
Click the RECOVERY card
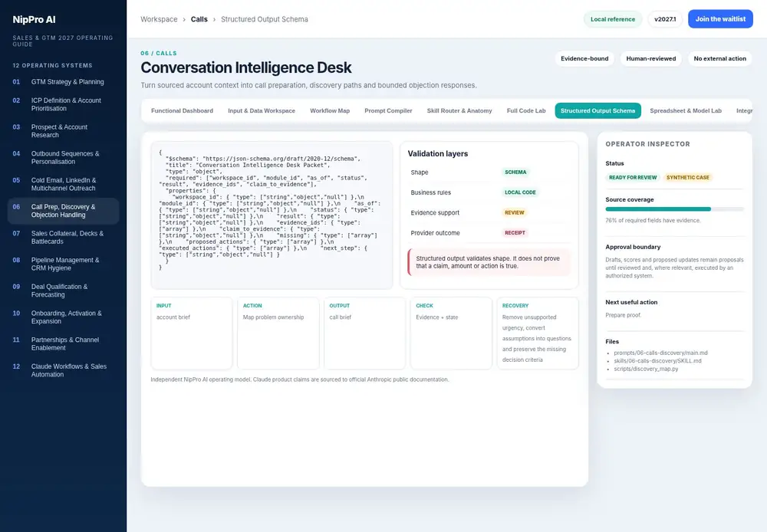coord(538,333)
